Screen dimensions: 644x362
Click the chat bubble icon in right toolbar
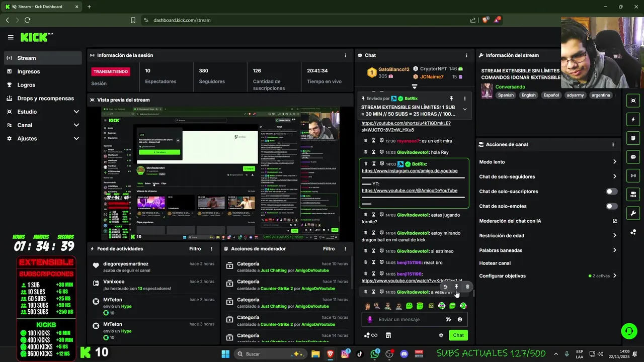pos(633,157)
